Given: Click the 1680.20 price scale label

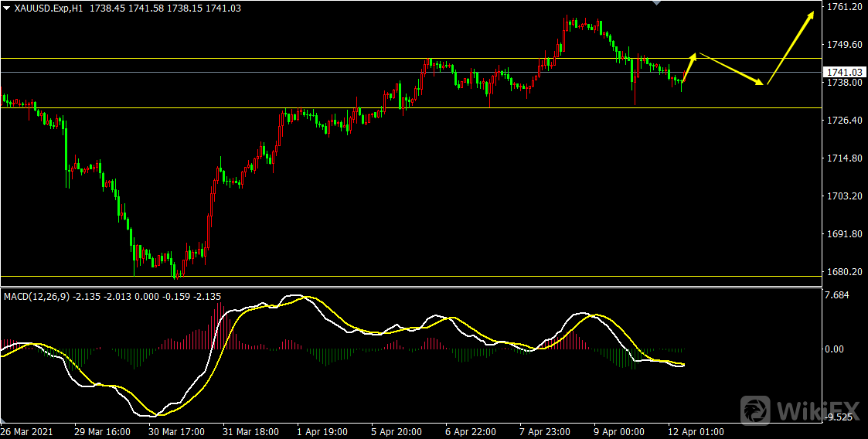Looking at the screenshot, I should (844, 272).
